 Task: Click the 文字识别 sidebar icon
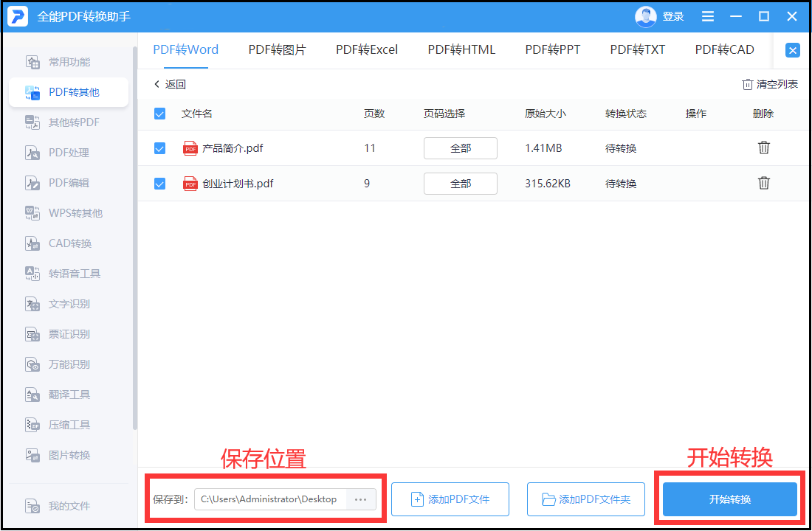(32, 304)
